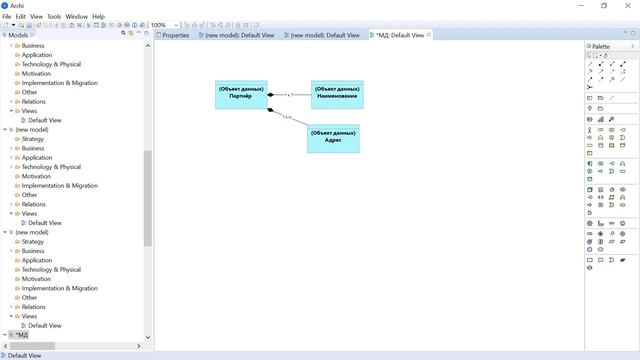The height and width of the screenshot is (360, 640).
Task: Select the Models panel tab
Action: click(x=18, y=35)
